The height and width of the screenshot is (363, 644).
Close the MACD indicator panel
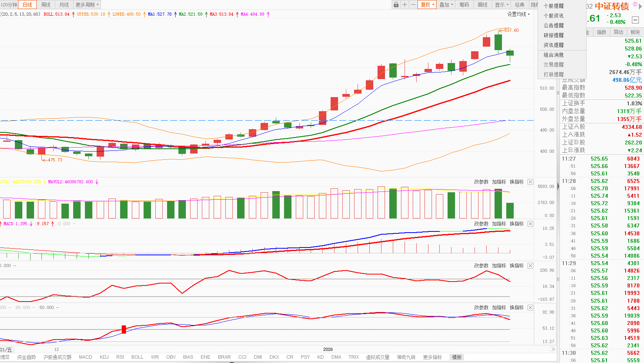point(530,224)
